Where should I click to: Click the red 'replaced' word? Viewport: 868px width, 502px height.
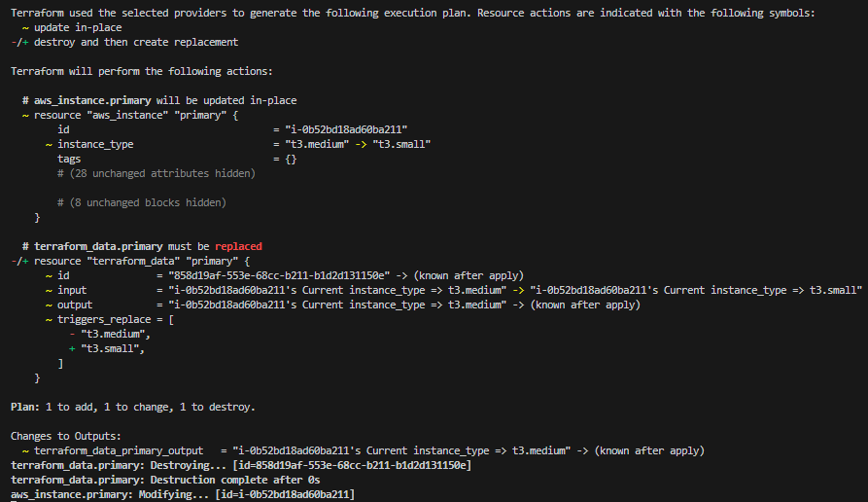tap(238, 246)
